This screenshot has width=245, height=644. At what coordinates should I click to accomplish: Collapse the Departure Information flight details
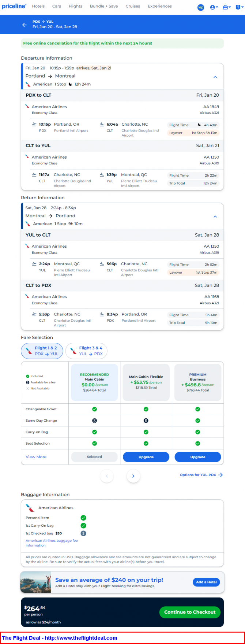pos(215,77)
